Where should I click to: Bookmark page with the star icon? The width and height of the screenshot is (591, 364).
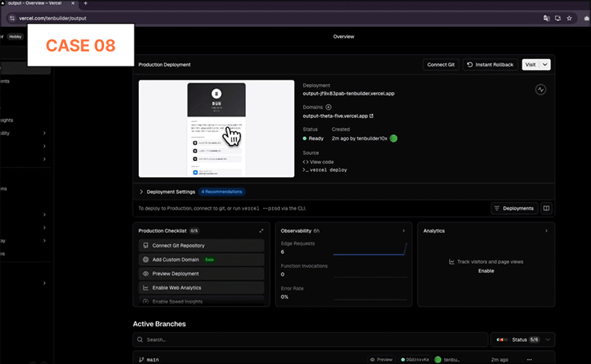(569, 18)
